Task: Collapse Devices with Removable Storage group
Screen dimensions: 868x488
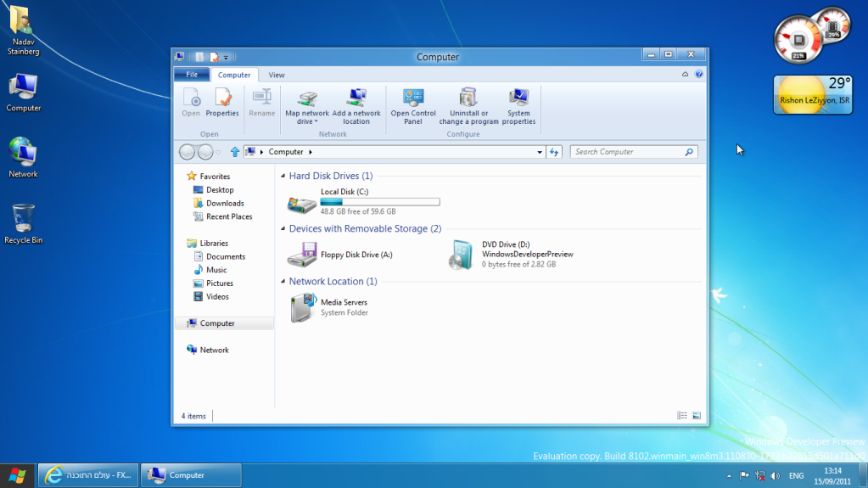Action: (x=283, y=228)
